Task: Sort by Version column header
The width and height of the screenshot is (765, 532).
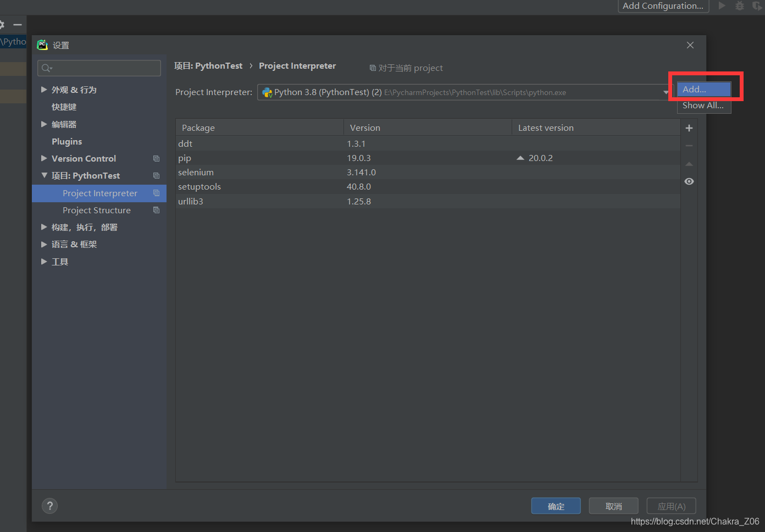Action: tap(428, 128)
